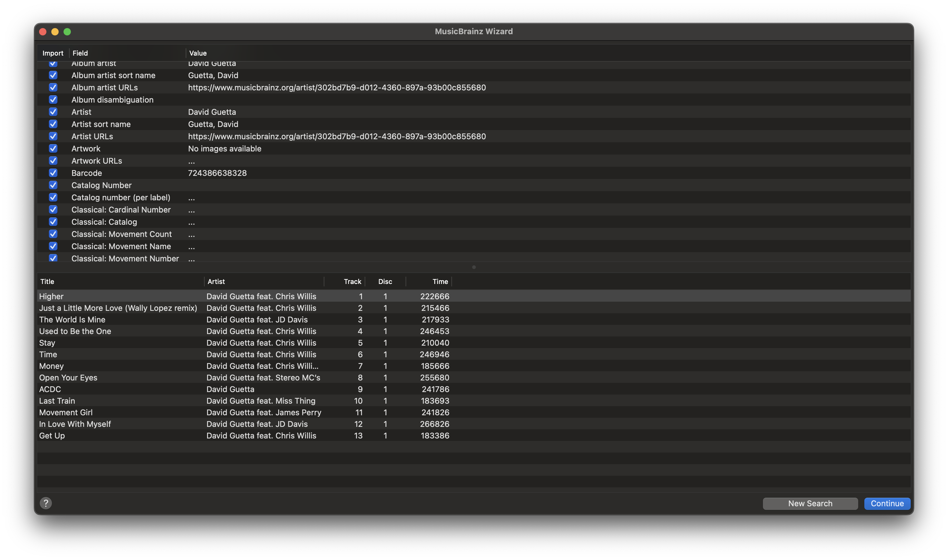Click the Classical: Movement Name field label
This screenshot has height=560, width=948.
(x=121, y=246)
